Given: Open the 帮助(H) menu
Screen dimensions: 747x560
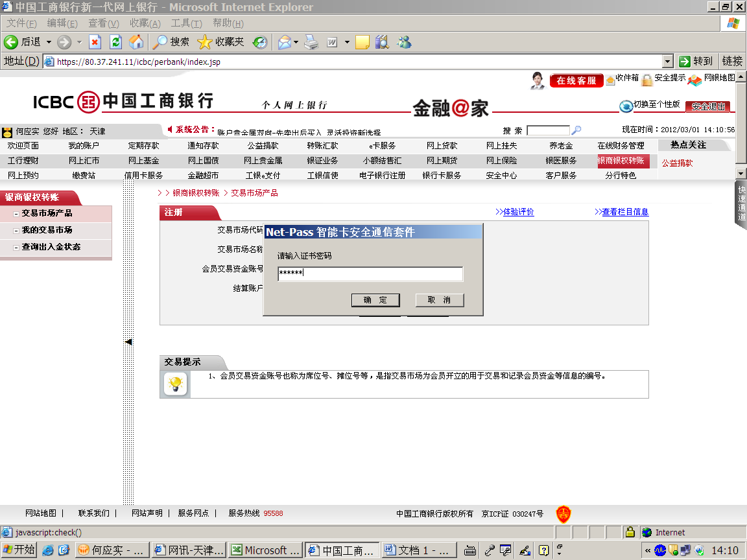Looking at the screenshot, I should point(228,23).
